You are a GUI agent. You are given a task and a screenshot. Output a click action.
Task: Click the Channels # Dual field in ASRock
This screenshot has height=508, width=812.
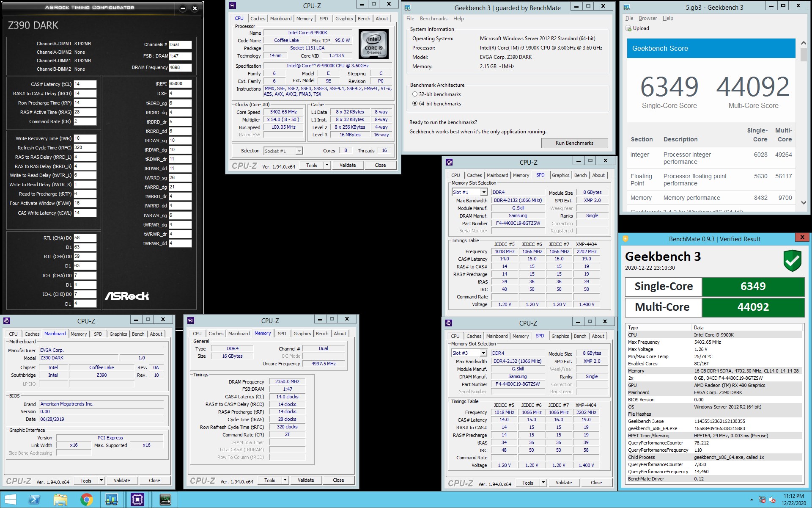click(180, 44)
